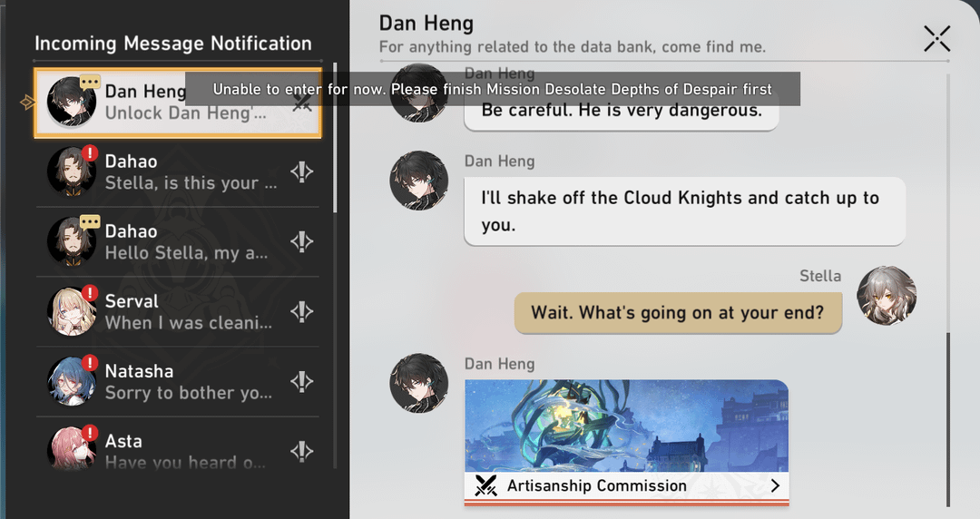The image size is (980, 519).
Task: Click the mission alert icon beside Serval
Action: [x=302, y=311]
